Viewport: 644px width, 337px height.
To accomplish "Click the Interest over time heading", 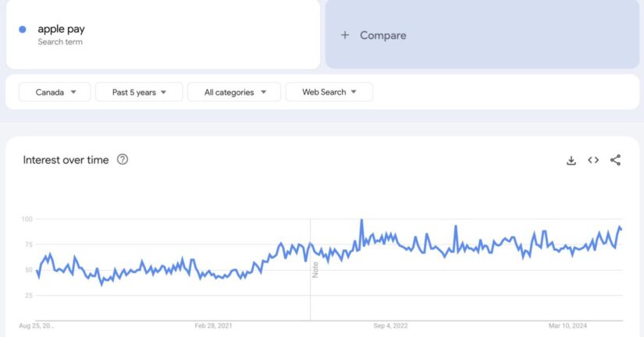I will (66, 159).
